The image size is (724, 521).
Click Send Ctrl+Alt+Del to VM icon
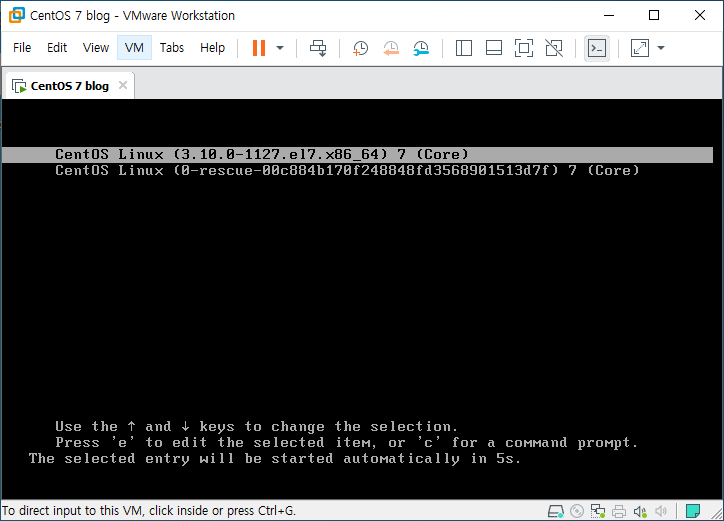318,48
